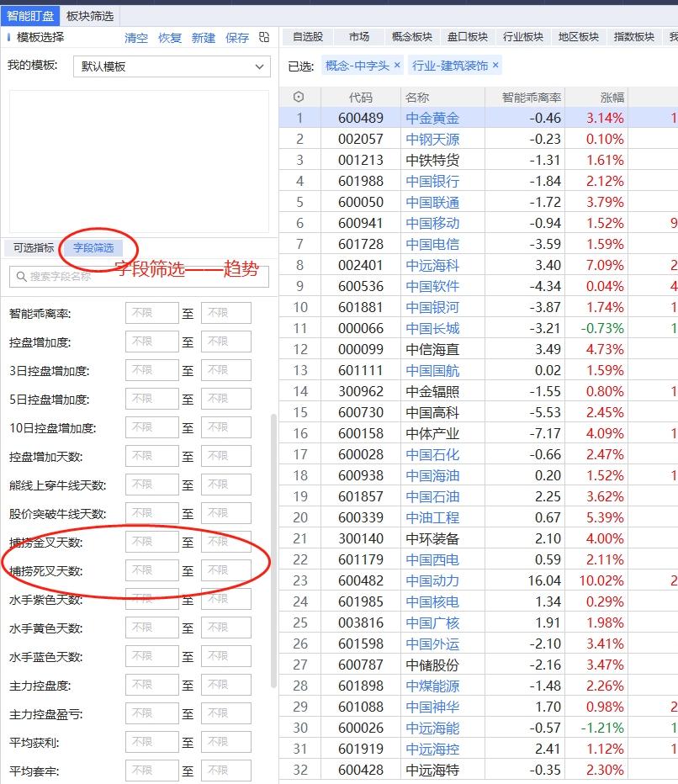Click the search magnifier icon
678x784 pixels.
click(20, 276)
